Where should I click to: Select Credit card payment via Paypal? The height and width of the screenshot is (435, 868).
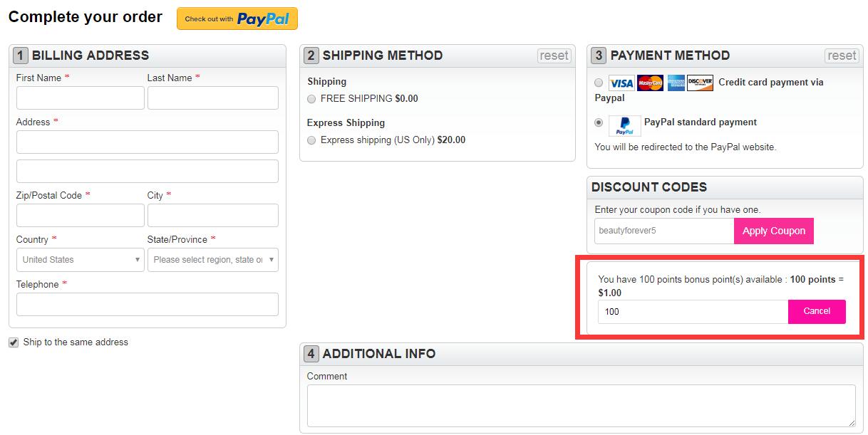click(x=599, y=83)
